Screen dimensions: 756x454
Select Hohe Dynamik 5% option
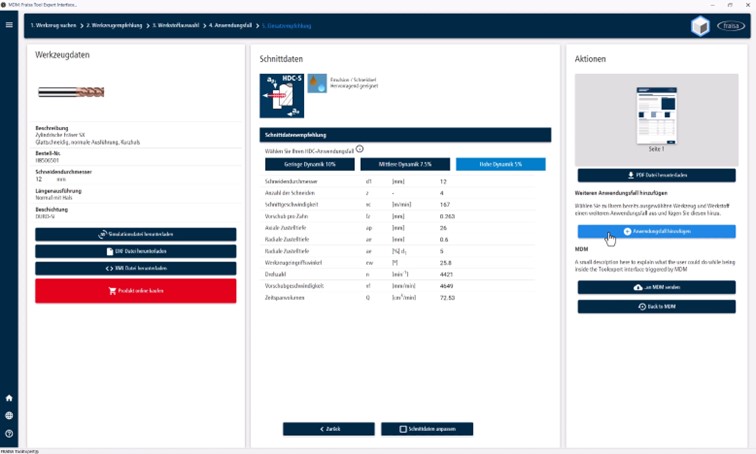(x=500, y=164)
